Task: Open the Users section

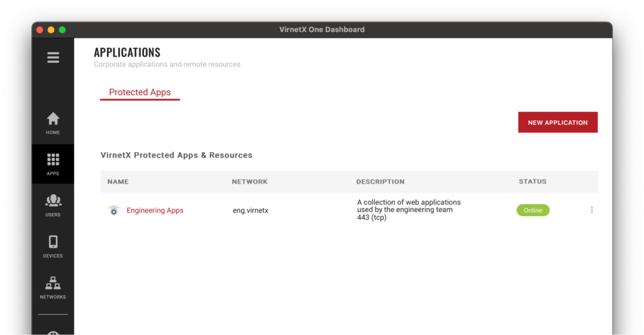Action: point(53,205)
